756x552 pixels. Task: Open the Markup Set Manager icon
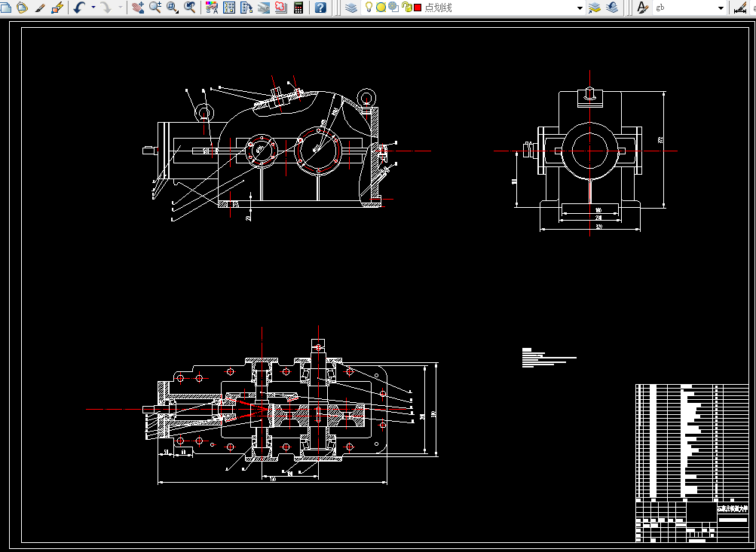tap(281, 8)
